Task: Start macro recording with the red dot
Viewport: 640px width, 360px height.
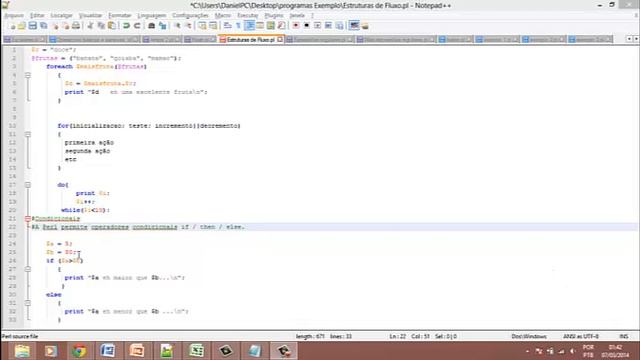Action: coord(296,26)
